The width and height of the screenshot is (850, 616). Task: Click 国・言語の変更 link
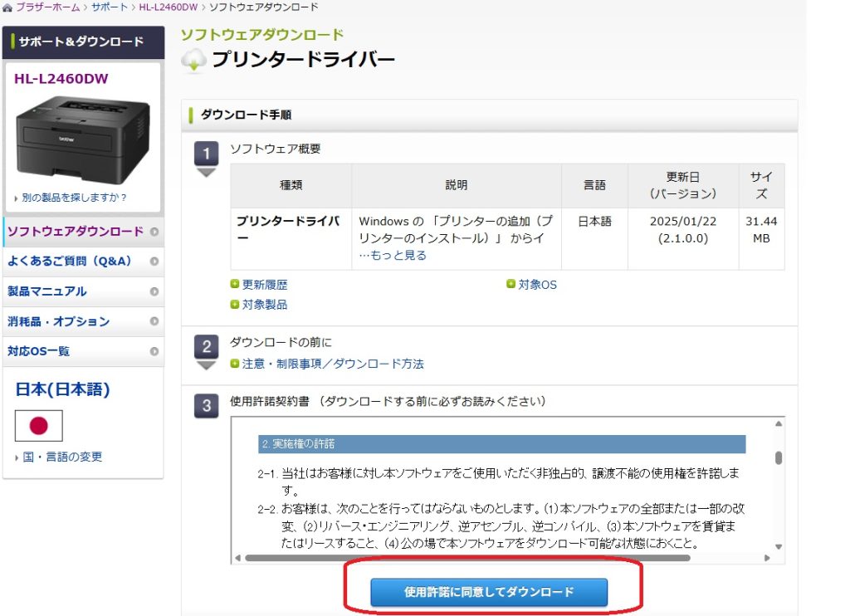(62, 457)
